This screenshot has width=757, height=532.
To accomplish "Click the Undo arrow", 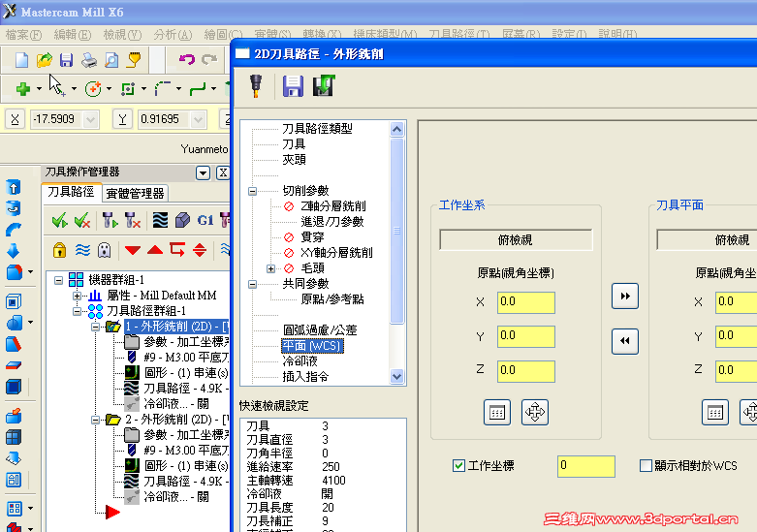I will click(x=186, y=59).
